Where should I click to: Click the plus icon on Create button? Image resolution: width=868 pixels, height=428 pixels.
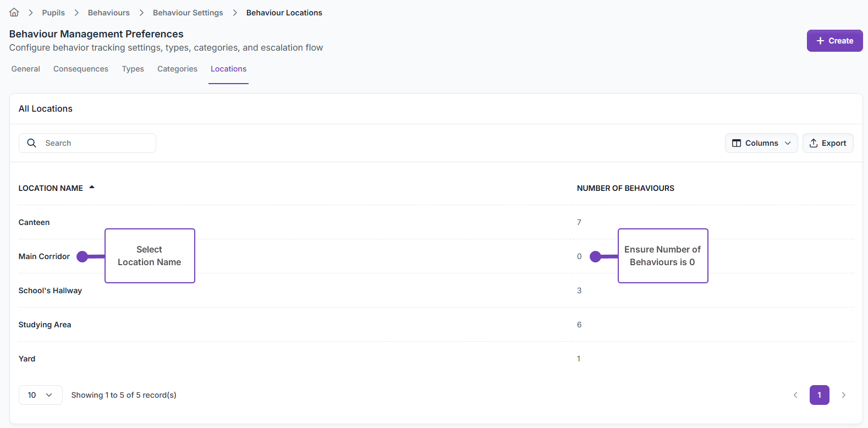pyautogui.click(x=820, y=41)
